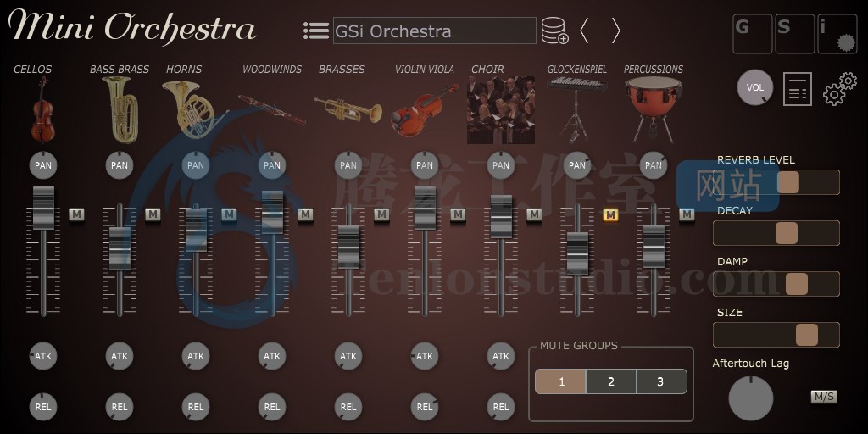Select mute group 2

611,381
